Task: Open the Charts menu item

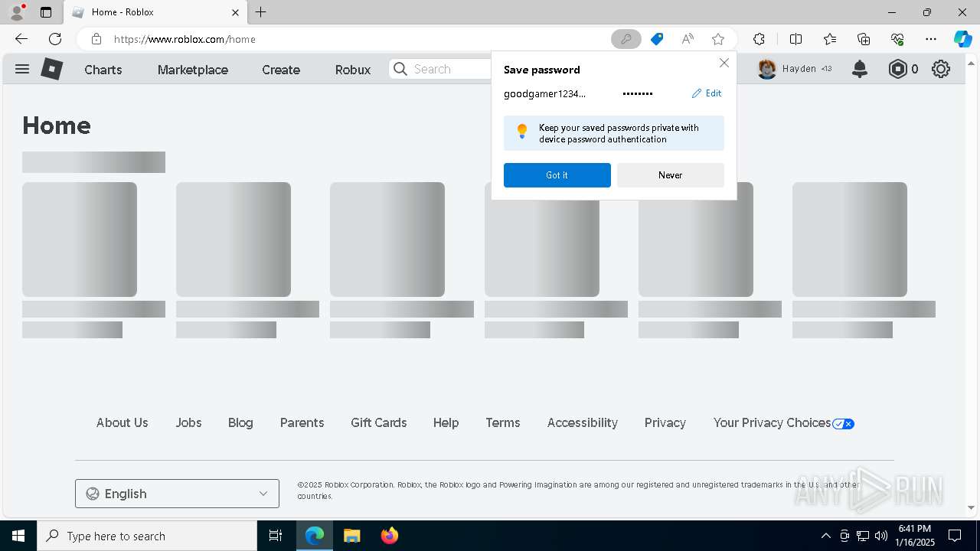Action: coord(103,70)
